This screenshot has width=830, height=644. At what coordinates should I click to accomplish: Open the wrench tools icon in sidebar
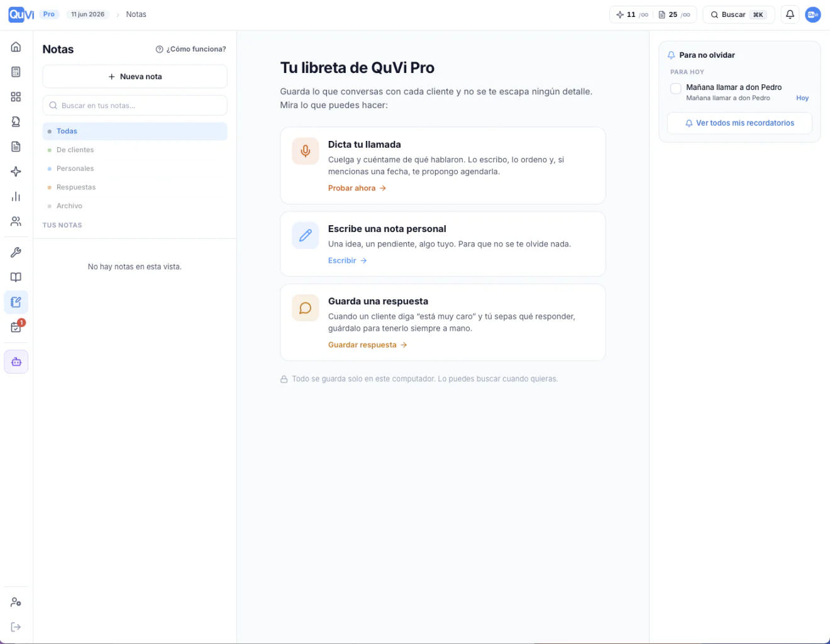click(16, 252)
